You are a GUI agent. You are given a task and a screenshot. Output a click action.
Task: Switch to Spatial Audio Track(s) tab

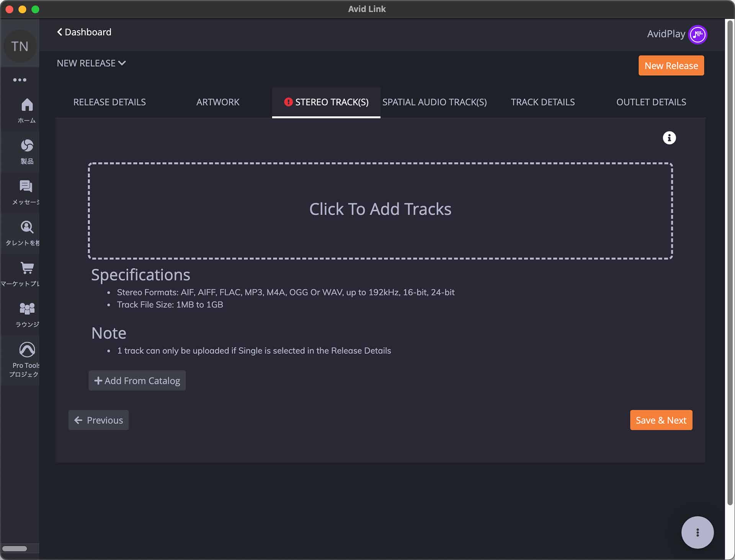pos(434,102)
